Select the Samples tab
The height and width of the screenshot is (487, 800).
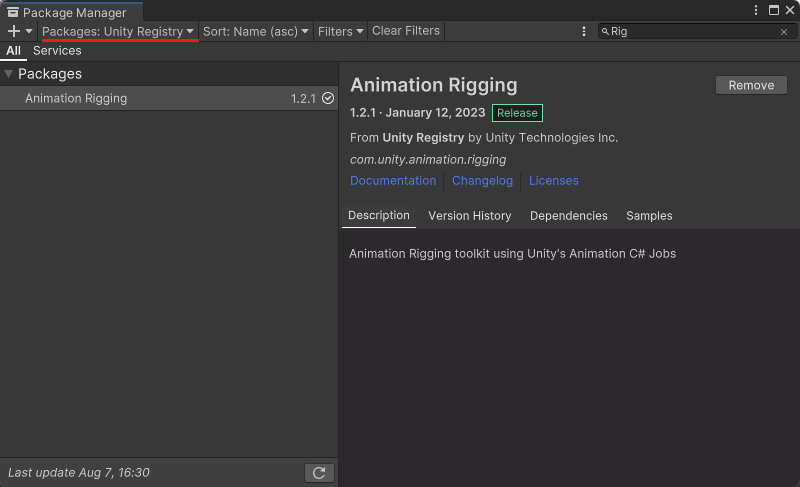pos(649,216)
